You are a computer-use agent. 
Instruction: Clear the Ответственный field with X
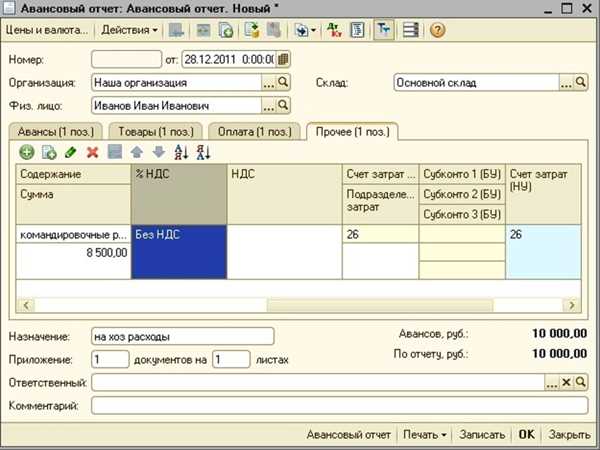[x=566, y=382]
